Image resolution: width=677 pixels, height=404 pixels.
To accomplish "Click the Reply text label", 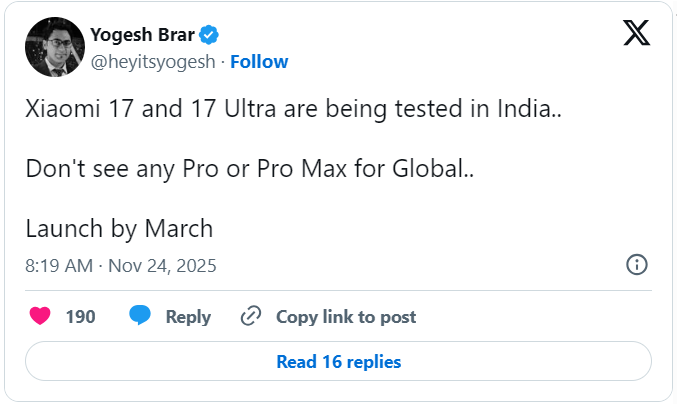I will click(x=188, y=317).
